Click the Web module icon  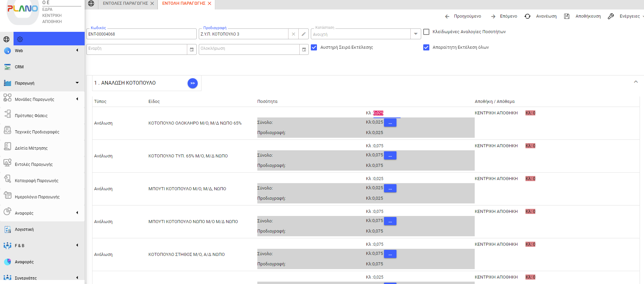click(7, 51)
